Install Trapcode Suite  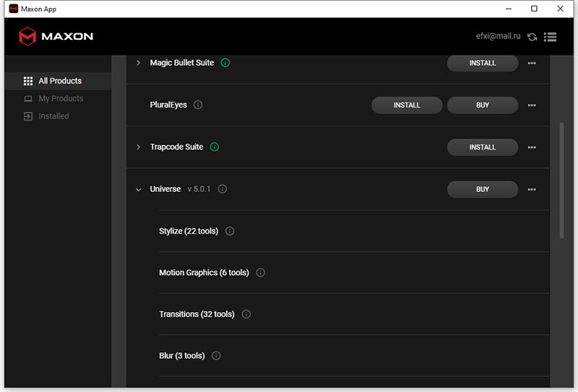(483, 147)
